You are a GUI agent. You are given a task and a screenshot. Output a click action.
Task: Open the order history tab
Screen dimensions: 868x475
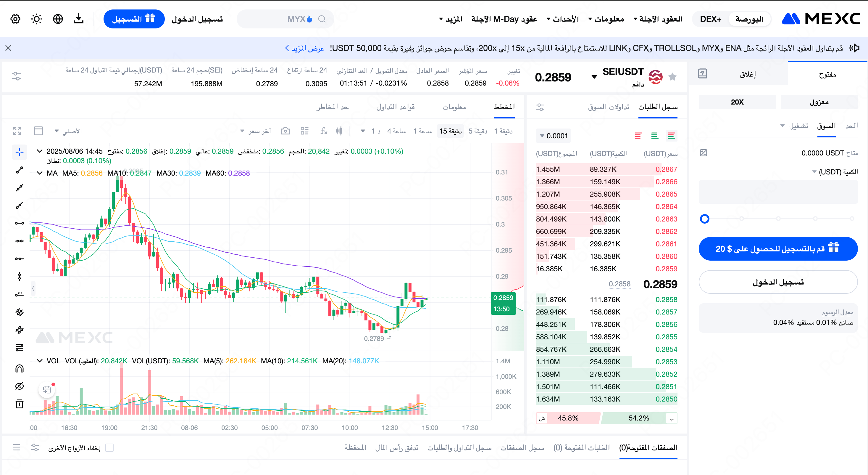[x=459, y=448]
